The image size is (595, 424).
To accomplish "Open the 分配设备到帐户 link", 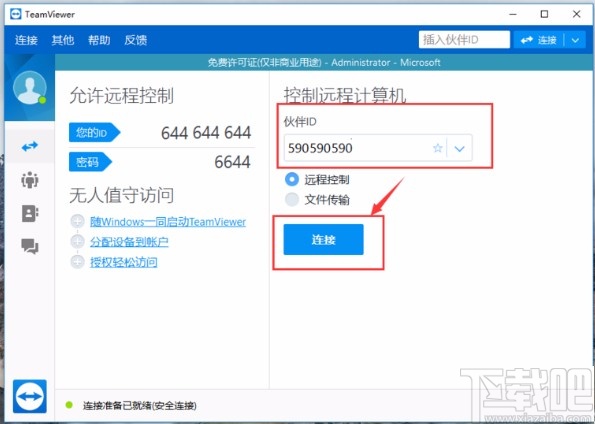I will pos(129,242).
